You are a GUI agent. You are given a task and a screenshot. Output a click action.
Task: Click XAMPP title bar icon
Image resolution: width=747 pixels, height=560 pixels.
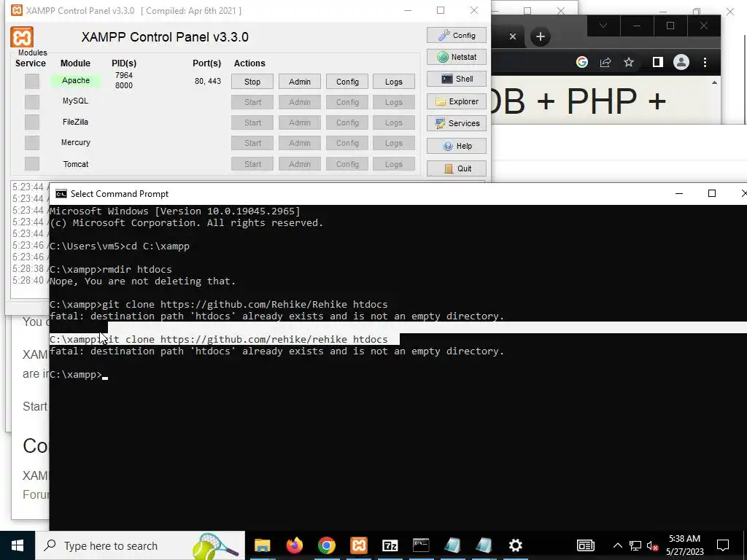(x=17, y=10)
